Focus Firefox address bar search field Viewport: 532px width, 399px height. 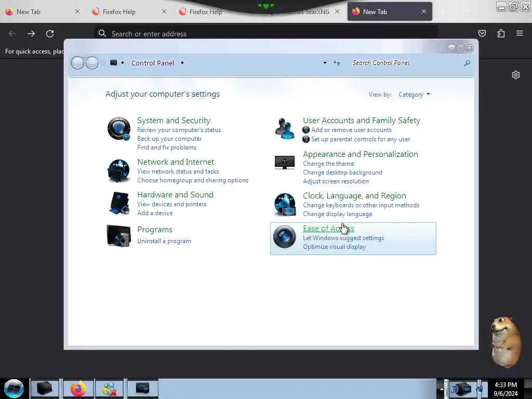[x=266, y=34]
